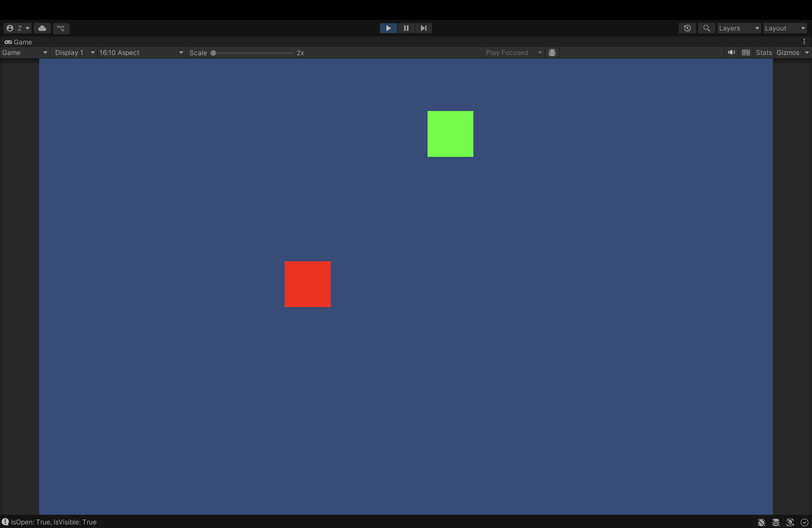Open version control branch icon
Image resolution: width=812 pixels, height=528 pixels.
(61, 28)
